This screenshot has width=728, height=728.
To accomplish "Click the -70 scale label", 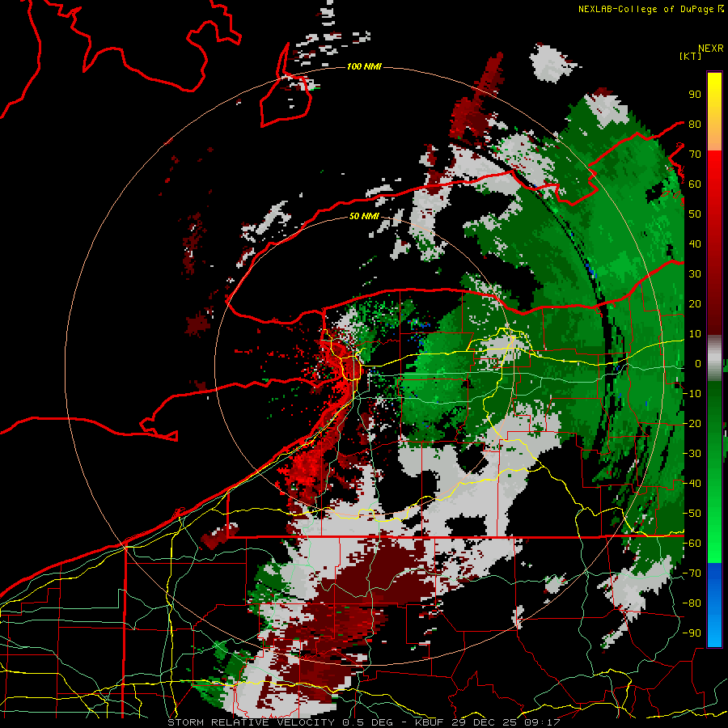I will [x=692, y=574].
